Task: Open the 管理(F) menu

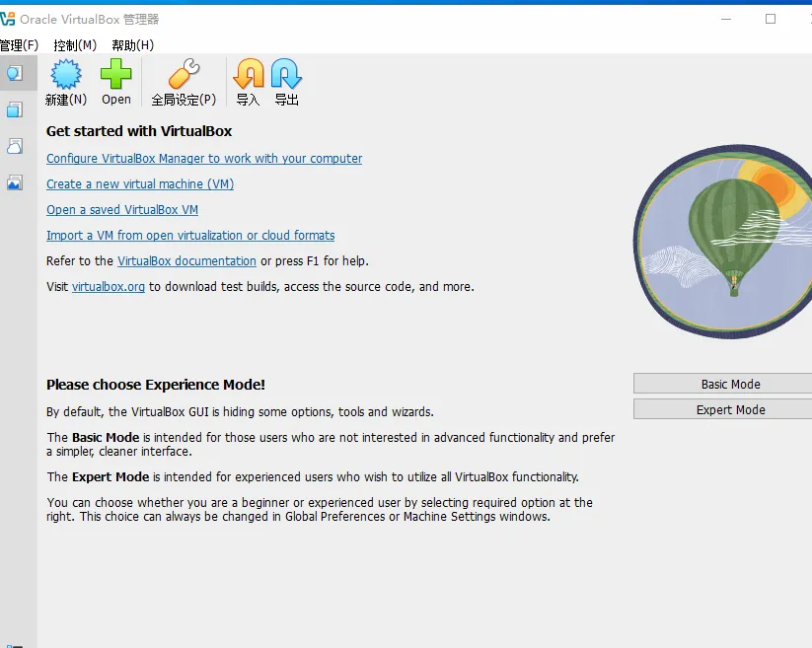Action: coord(19,45)
